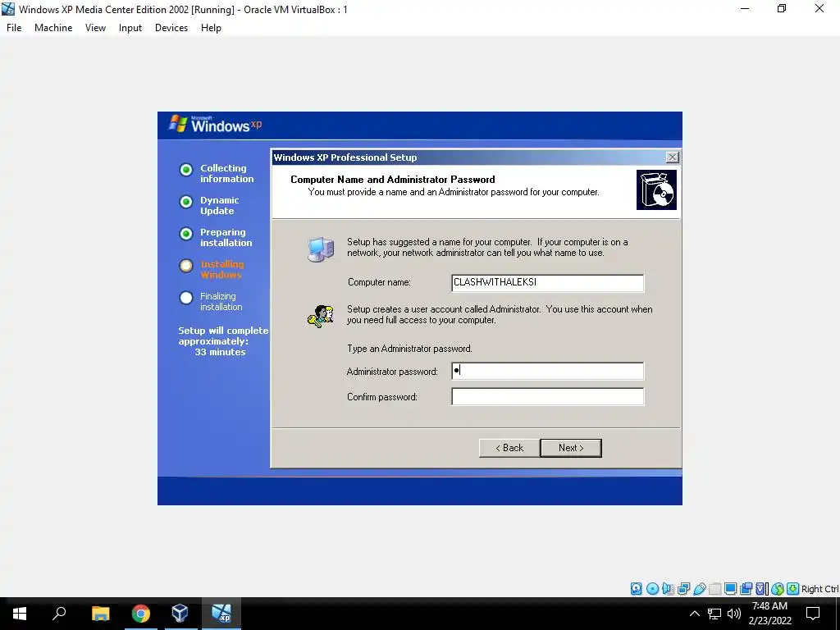Open the Devices menu

171,28
